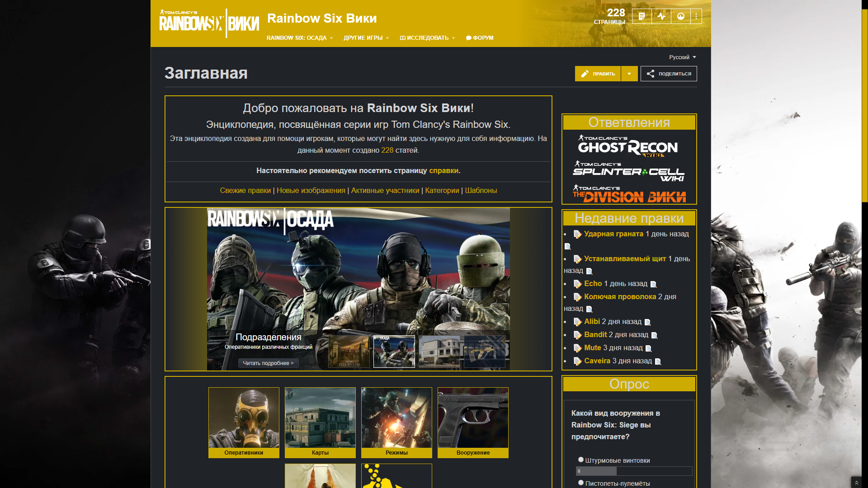This screenshot has width=868, height=488.
Task: Open Шаблоны link
Action: 481,191
